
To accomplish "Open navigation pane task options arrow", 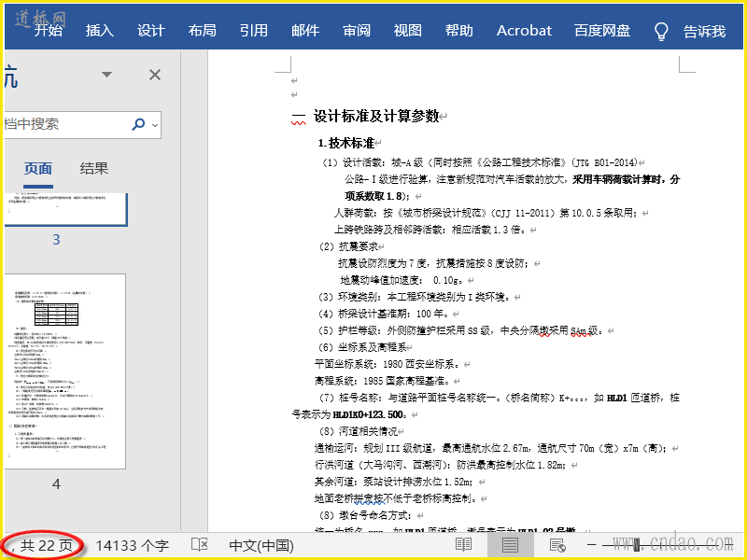I will [x=107, y=75].
